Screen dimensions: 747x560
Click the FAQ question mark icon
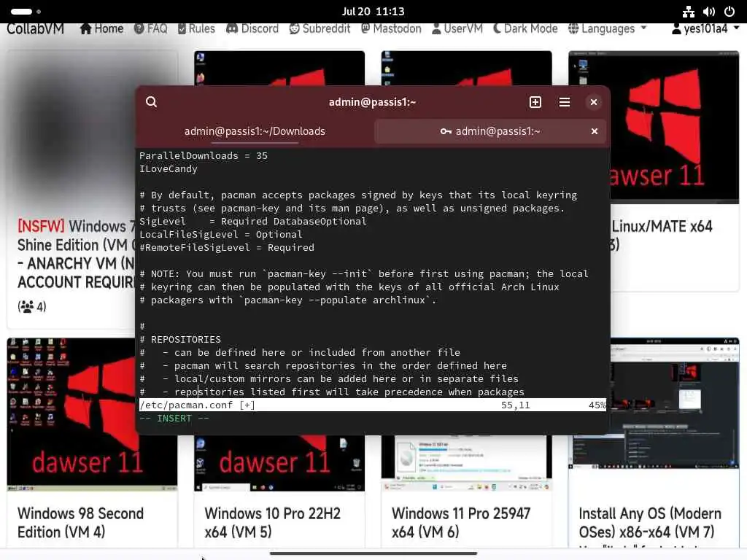tap(139, 28)
